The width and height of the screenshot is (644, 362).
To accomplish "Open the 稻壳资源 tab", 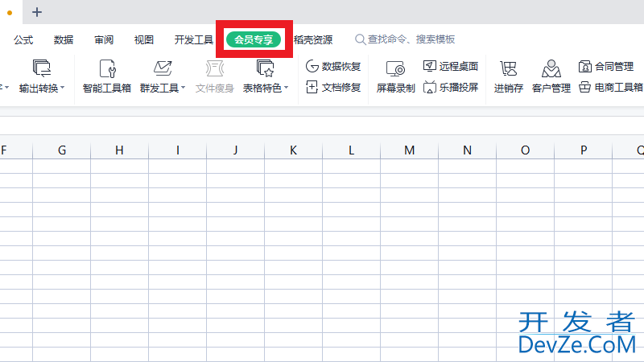I will pyautogui.click(x=313, y=39).
